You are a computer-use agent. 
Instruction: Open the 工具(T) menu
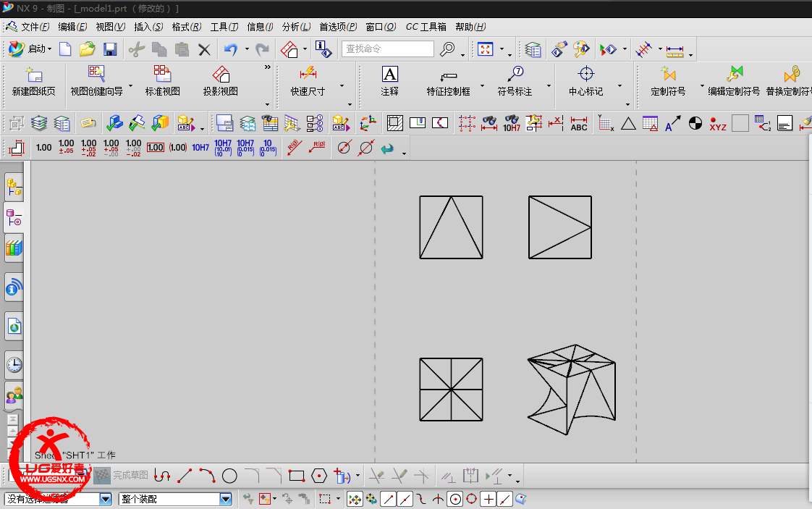tap(224, 27)
